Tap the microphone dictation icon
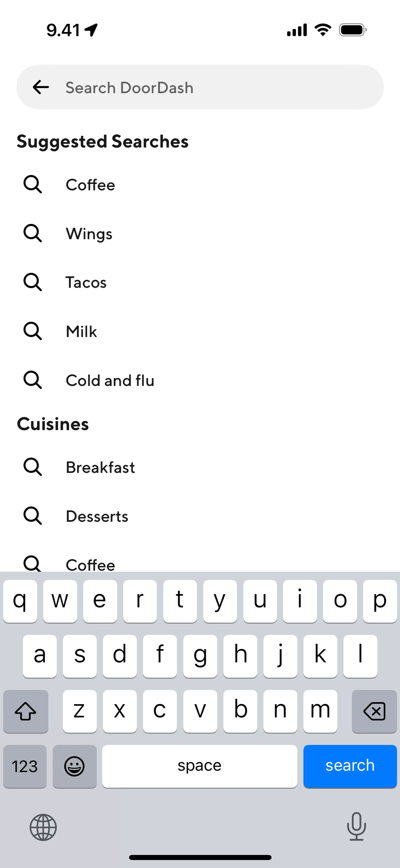 coord(356,826)
